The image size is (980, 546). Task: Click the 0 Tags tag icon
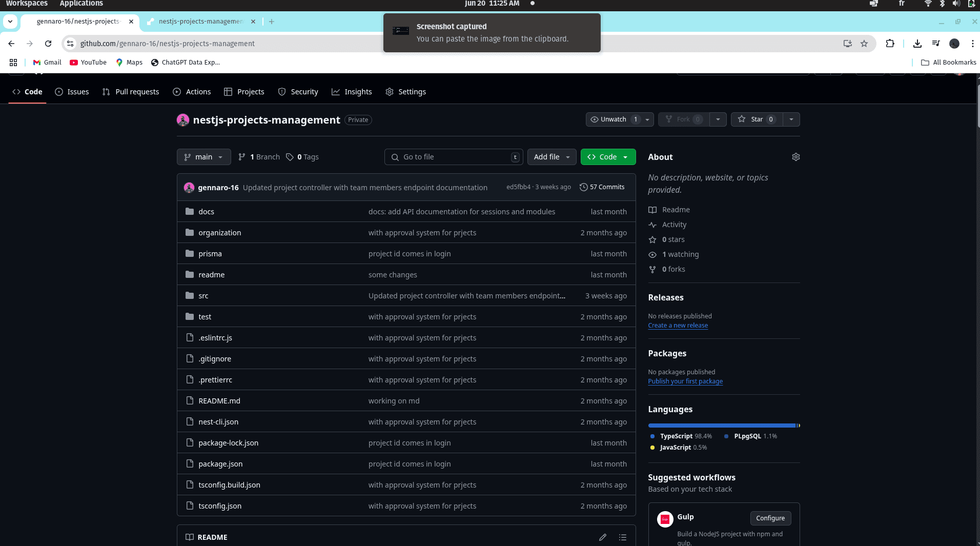point(290,157)
